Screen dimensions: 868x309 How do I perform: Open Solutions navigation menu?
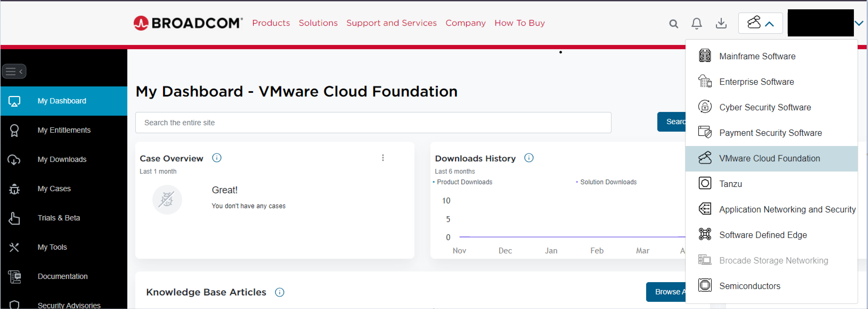coord(318,23)
